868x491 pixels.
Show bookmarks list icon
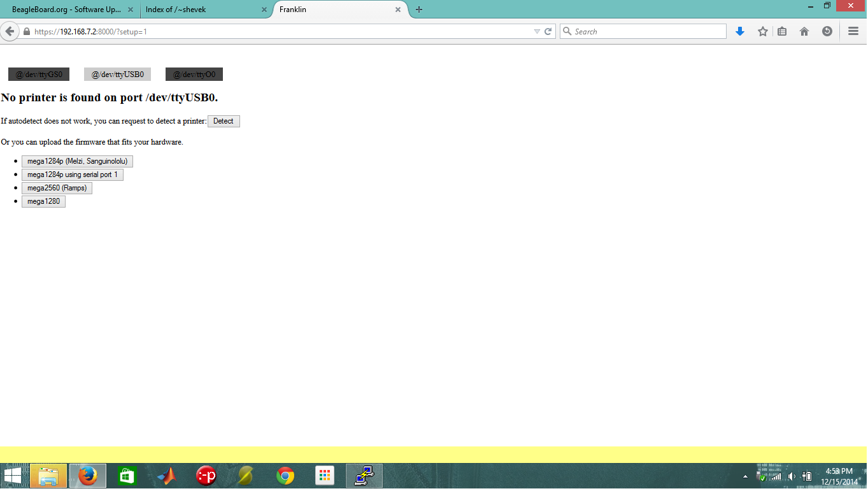click(x=782, y=31)
